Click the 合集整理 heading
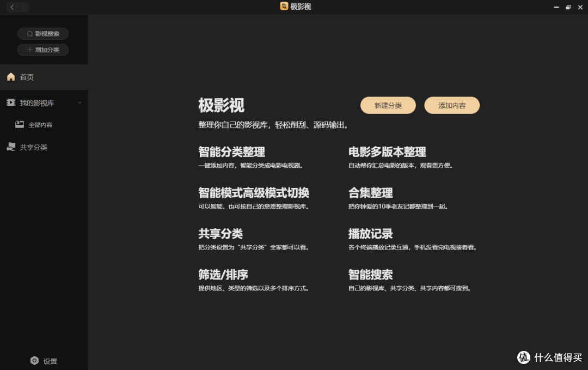 (371, 193)
